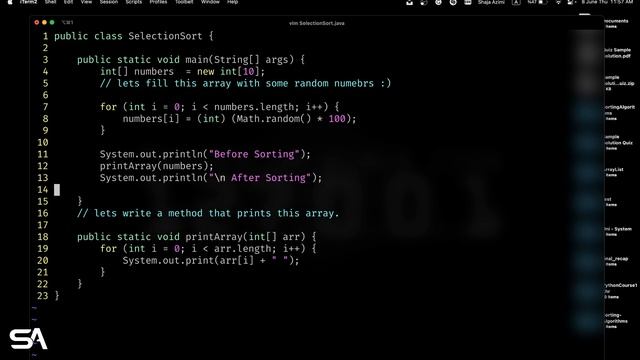Click the 'public class SelectionSort {' line
Image resolution: width=640 pixels, height=360 pixels.
[134, 36]
